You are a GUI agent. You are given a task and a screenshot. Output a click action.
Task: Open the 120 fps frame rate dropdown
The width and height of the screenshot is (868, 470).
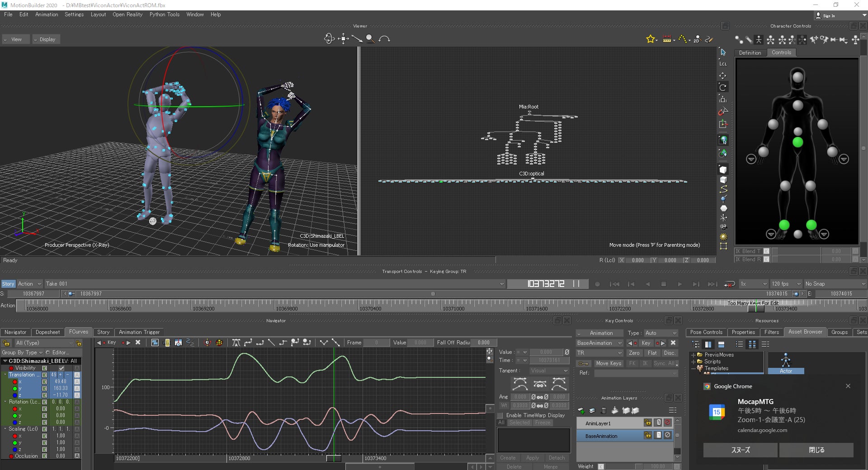[786, 284]
